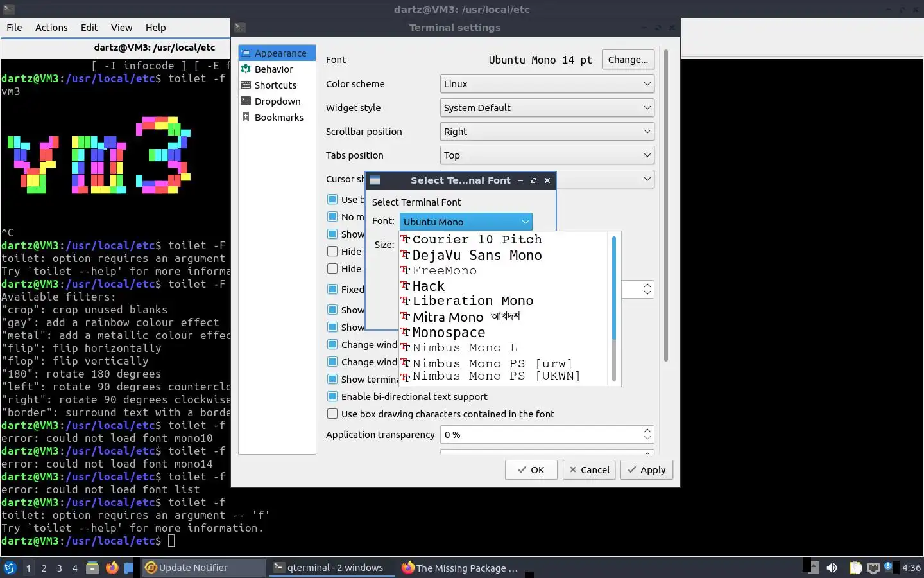Launch the file manager from the panel
Screen dimensions: 924x578
point(92,568)
